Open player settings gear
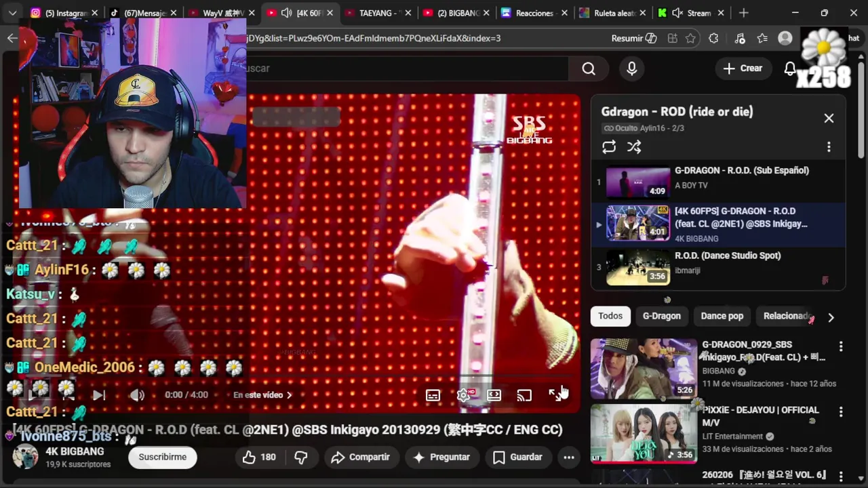 pos(465,395)
